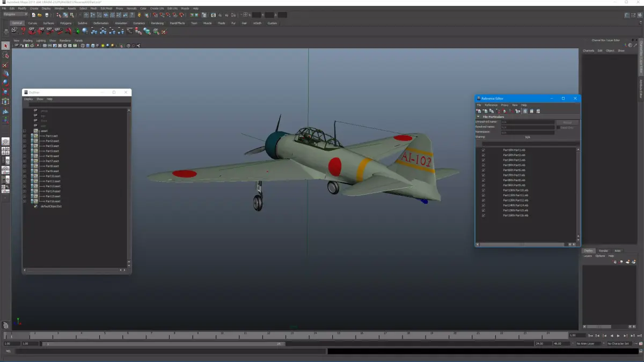Click the Animation preferences icon
644x362 pixels.
click(x=640, y=343)
